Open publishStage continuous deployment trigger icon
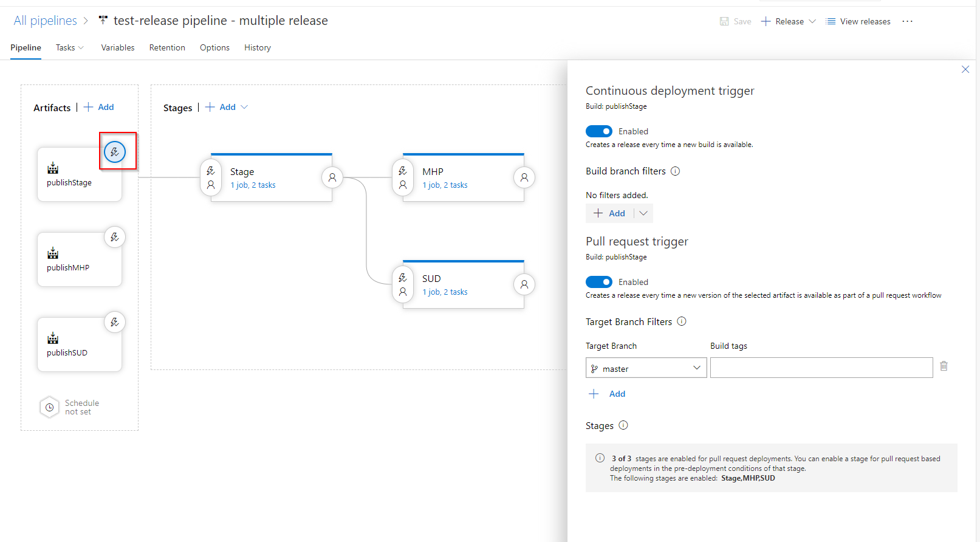This screenshot has width=980, height=542. 115,152
